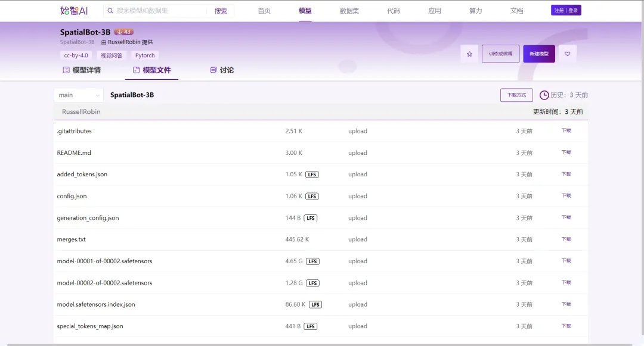
Task: Open the 模型 nav item
Action: coord(305,11)
